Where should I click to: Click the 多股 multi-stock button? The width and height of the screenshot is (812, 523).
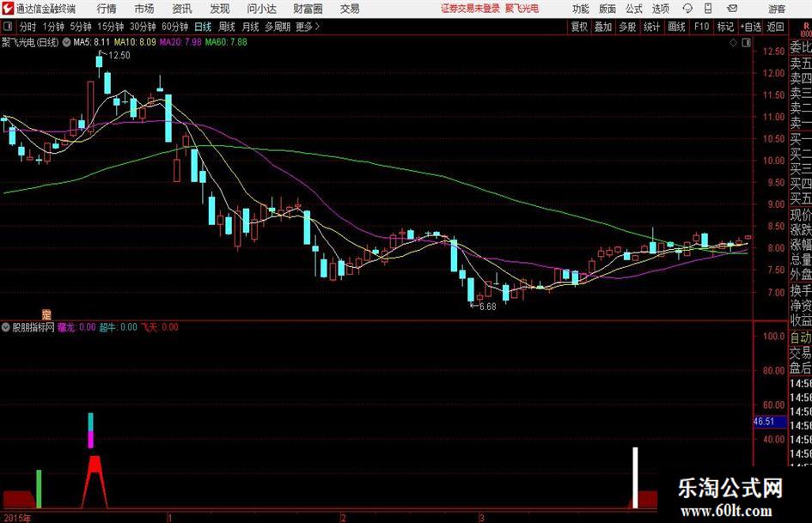tap(627, 27)
